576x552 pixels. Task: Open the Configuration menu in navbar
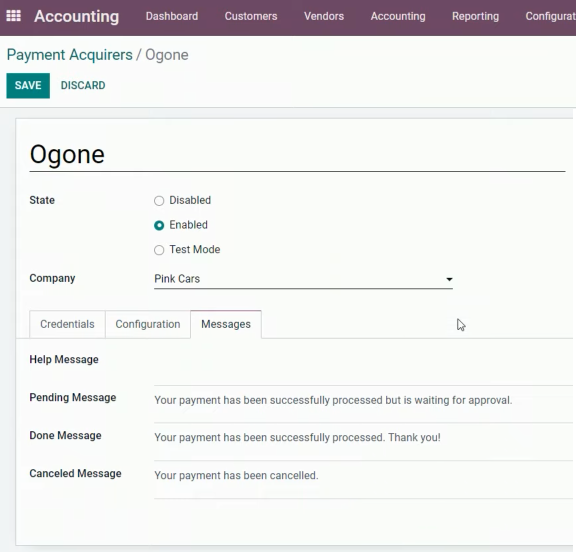(x=550, y=16)
